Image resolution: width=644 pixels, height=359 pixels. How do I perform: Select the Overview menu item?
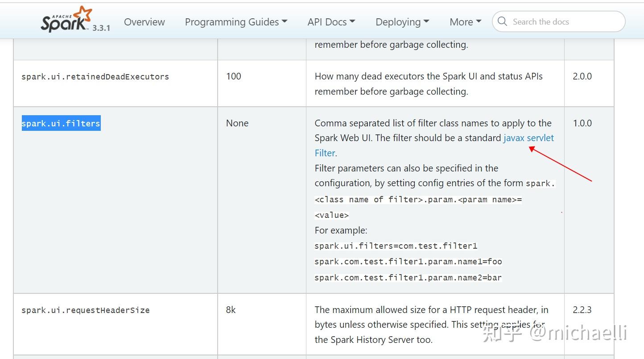(x=144, y=21)
